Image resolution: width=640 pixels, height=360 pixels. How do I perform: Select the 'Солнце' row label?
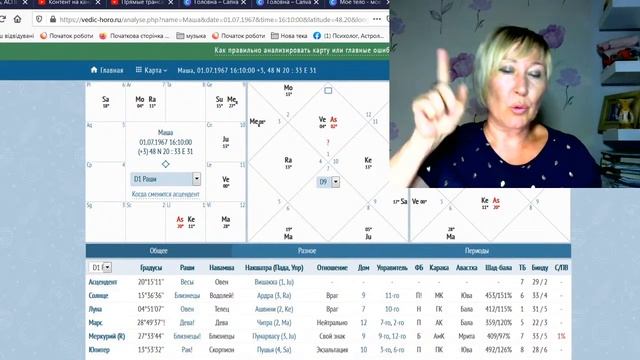coord(98,296)
